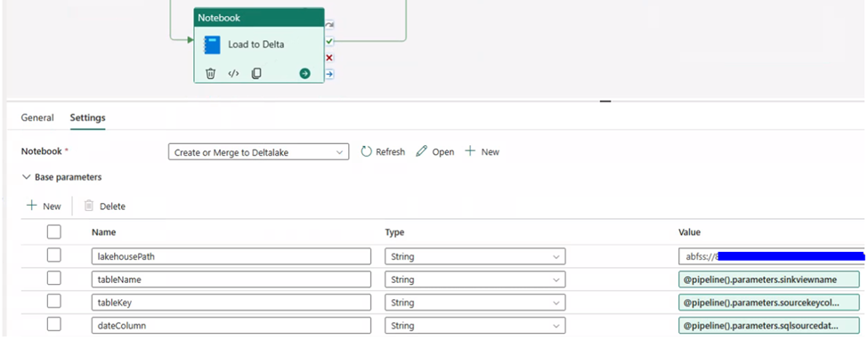Refresh the notebook list

383,151
